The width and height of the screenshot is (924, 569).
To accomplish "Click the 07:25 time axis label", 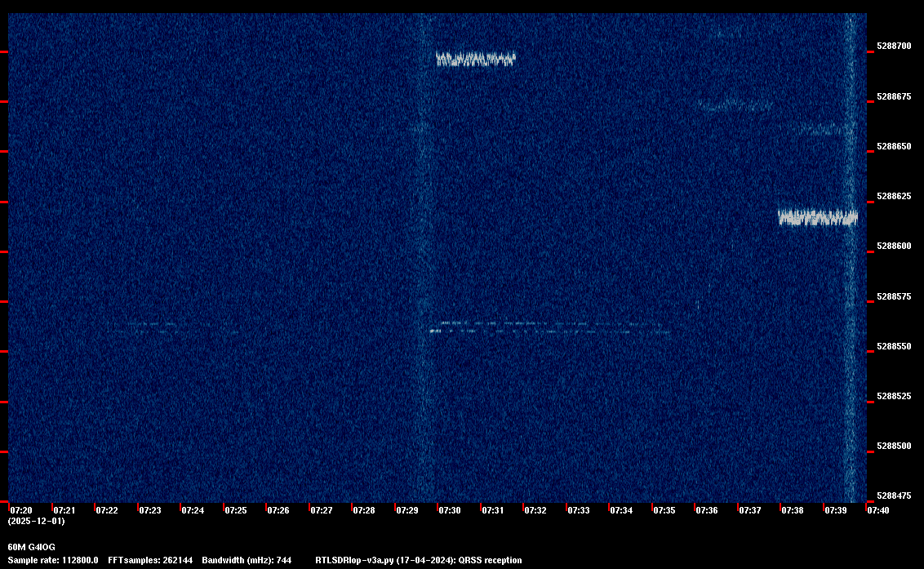I will coord(236,510).
